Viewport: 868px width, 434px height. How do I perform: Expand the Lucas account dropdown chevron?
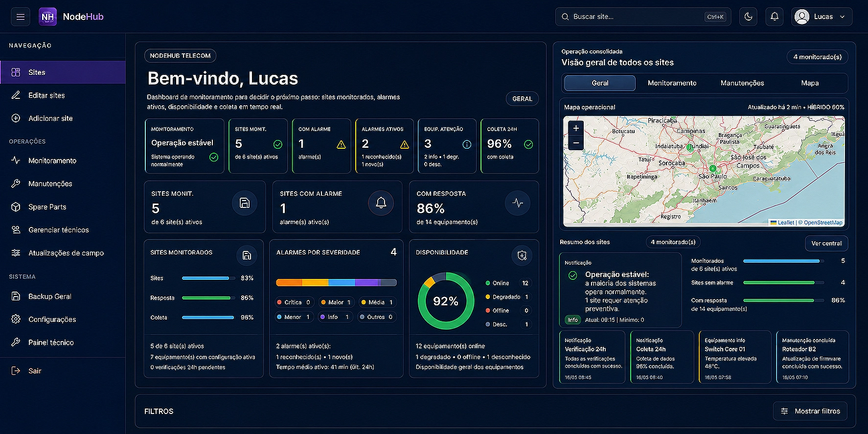pyautogui.click(x=842, y=17)
